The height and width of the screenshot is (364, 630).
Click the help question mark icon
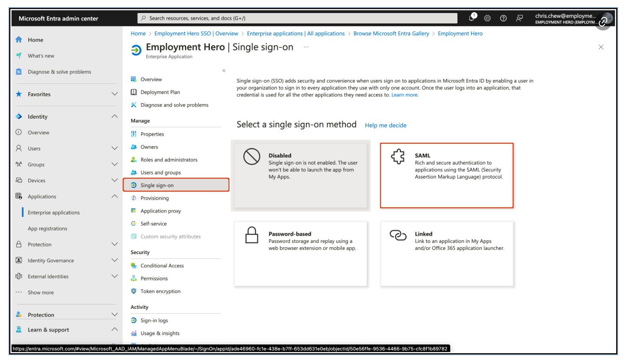point(503,18)
